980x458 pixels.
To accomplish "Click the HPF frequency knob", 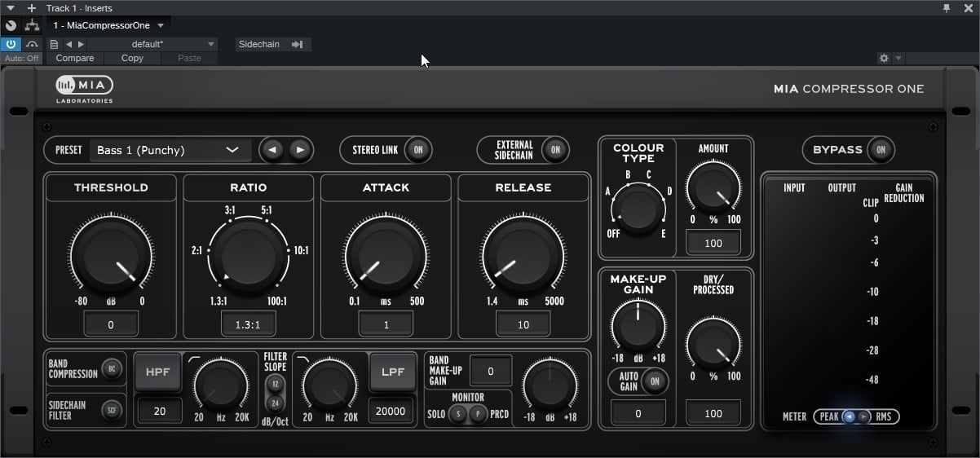I will [221, 386].
